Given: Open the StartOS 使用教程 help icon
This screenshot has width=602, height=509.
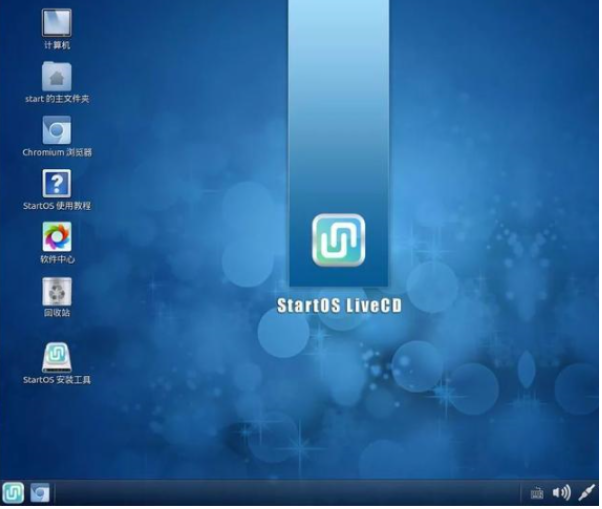Looking at the screenshot, I should (56, 183).
